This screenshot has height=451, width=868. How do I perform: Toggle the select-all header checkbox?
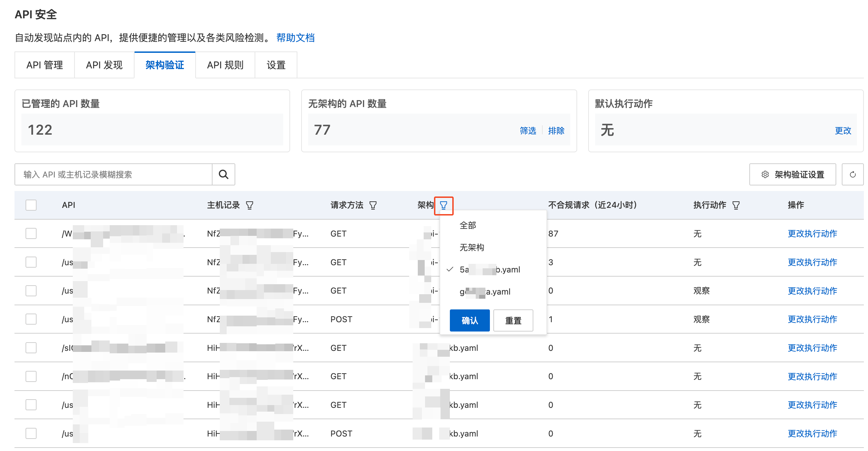point(31,205)
